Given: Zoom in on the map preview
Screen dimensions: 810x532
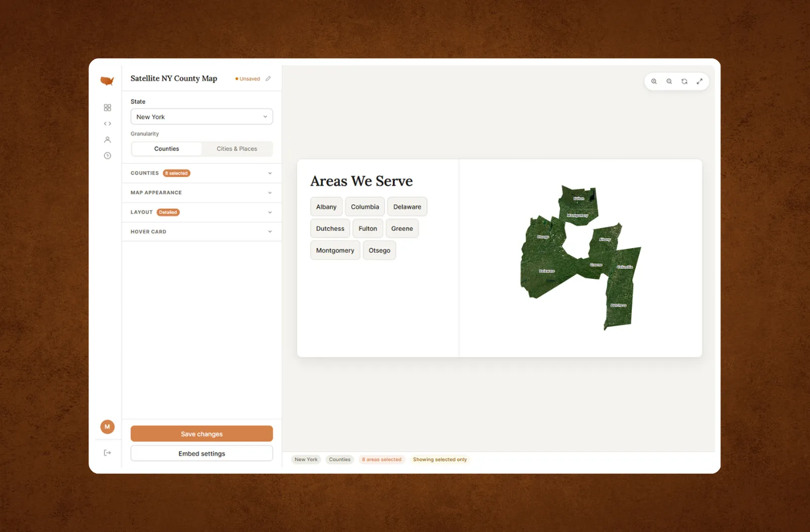Looking at the screenshot, I should pos(654,81).
